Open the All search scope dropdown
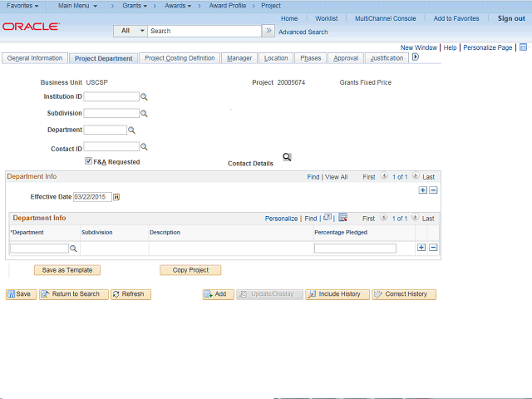532x399 pixels. [x=131, y=31]
